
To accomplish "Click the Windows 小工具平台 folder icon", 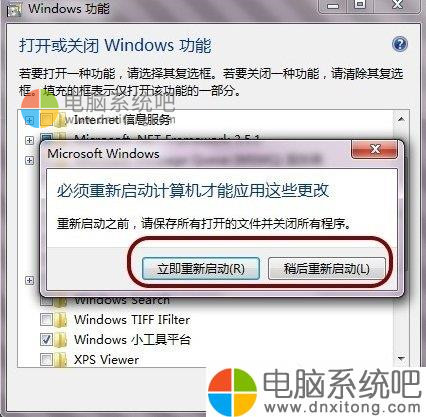I will point(61,340).
